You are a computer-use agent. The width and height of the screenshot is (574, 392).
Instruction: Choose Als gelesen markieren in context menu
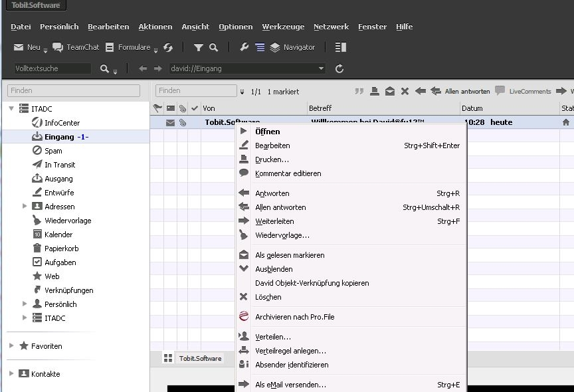351,255
